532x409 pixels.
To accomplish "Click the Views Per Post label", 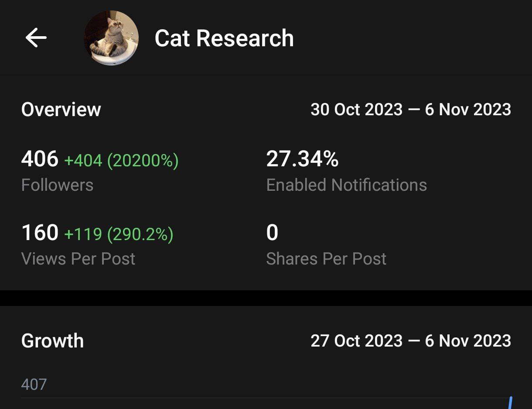I will [78, 259].
